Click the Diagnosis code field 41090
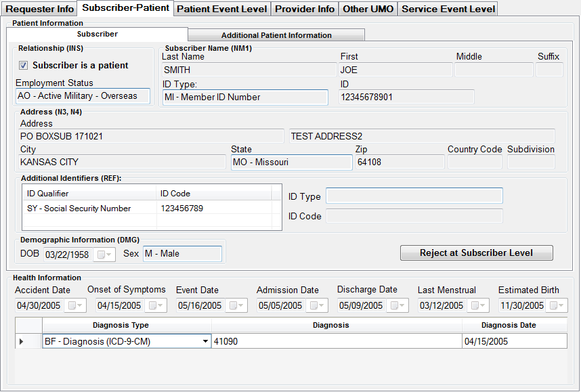This screenshot has height=392, width=581. point(336,342)
